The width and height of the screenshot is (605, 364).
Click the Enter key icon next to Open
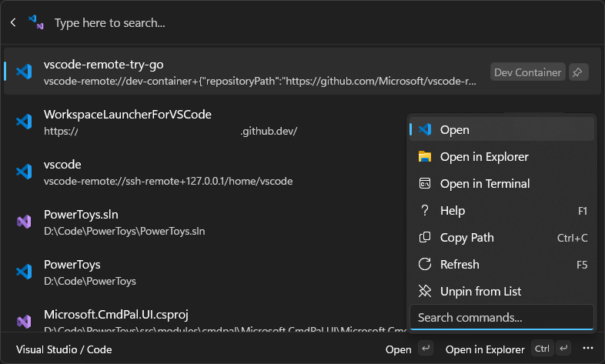click(426, 349)
